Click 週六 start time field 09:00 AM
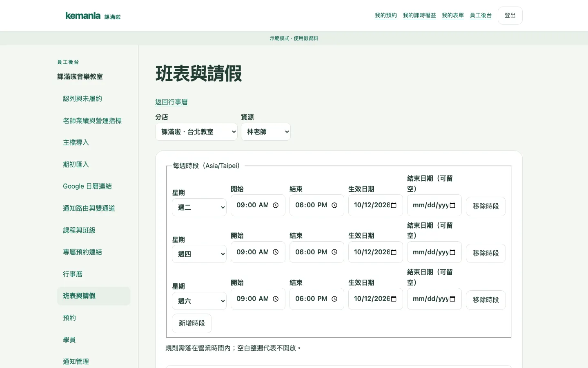The height and width of the screenshot is (368, 588). [x=258, y=299]
